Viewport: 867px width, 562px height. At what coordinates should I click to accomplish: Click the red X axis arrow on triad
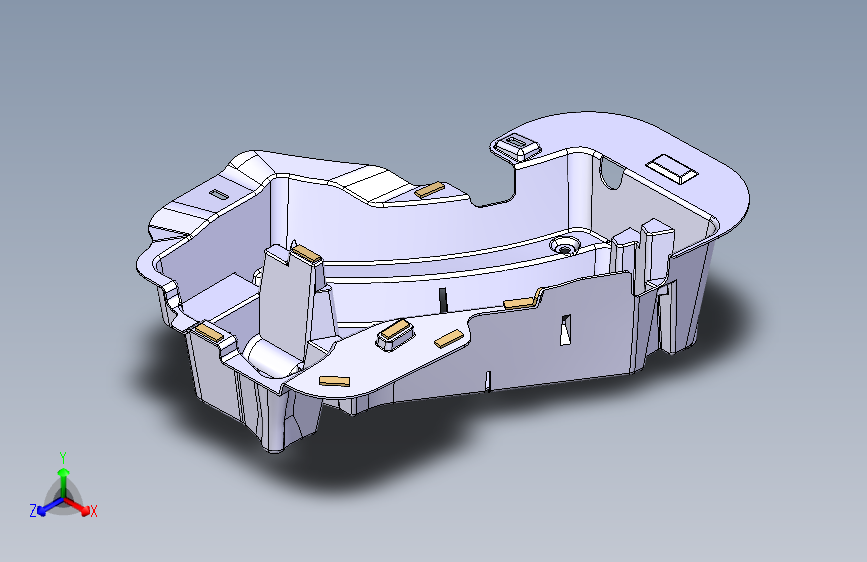(77, 506)
